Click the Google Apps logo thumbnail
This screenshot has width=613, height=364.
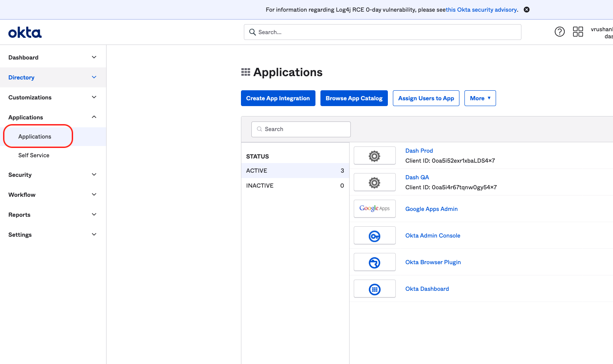(374, 208)
